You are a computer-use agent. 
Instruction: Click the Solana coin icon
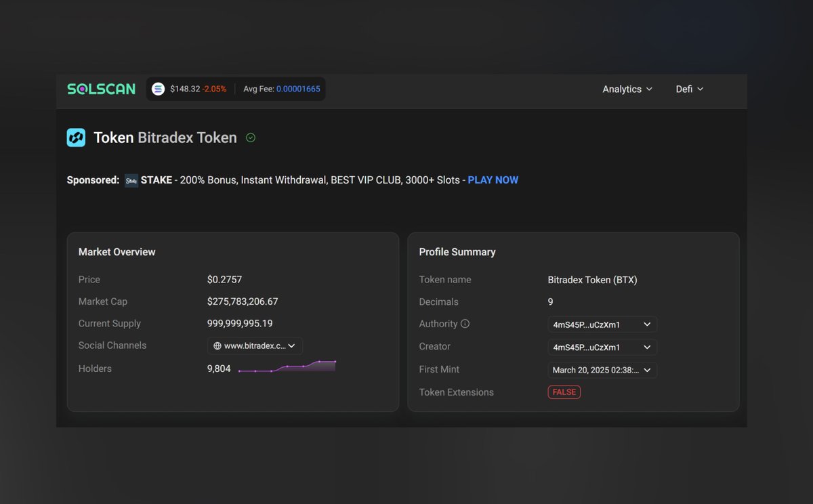tap(158, 89)
